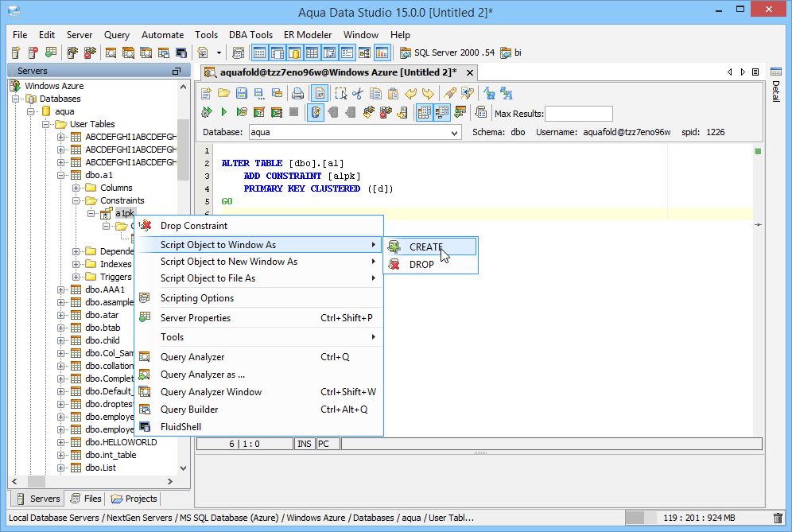Screen dimensions: 792x532
Task: Toggle the plain grid view button in main toolbar
Action: 313,52
